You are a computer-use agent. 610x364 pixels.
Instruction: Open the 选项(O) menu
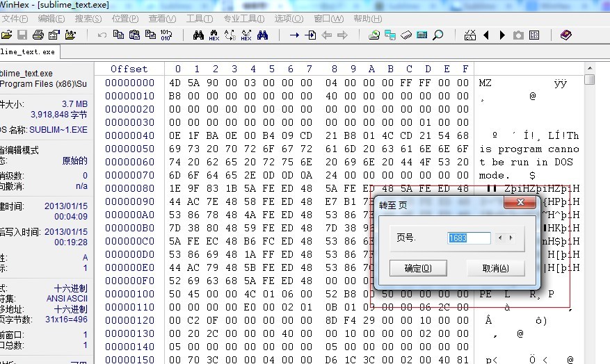click(x=289, y=19)
